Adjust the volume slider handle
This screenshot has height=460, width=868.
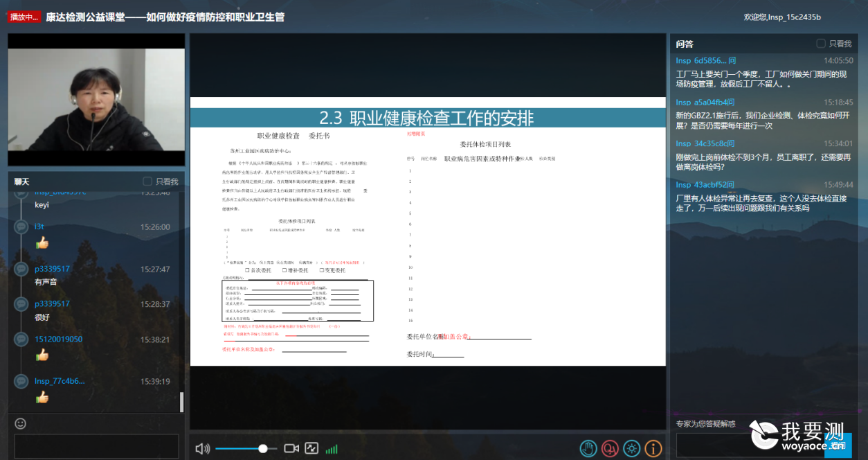click(x=263, y=449)
